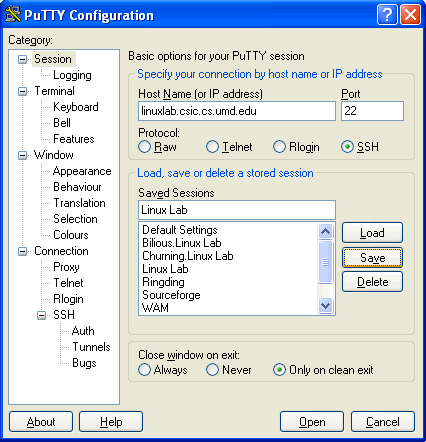Open the Proxy settings panel
Viewport: 426px width, 442px height.
click(x=66, y=267)
